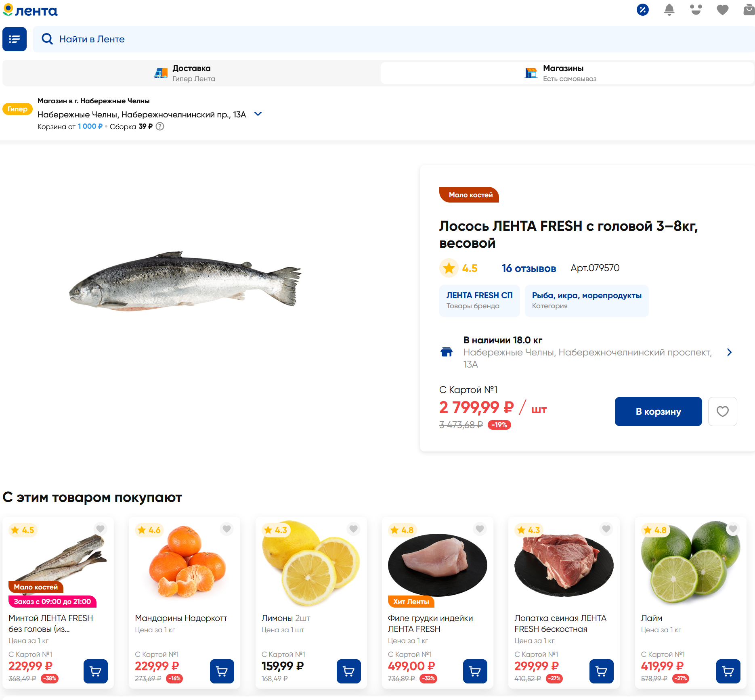Toggle favorite for the salmon product

[x=722, y=412]
